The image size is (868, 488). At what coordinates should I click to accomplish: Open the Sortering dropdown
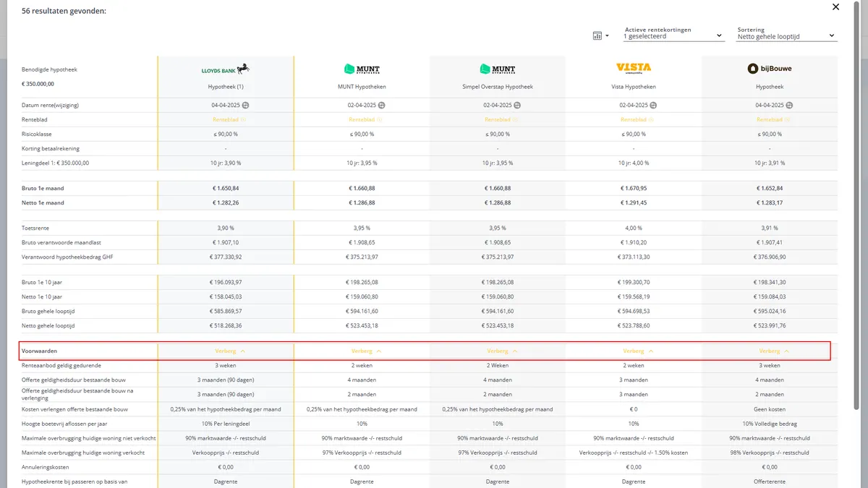[787, 35]
